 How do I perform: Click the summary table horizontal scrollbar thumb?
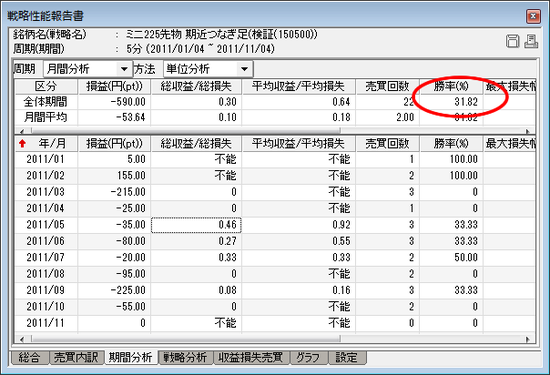point(186,131)
